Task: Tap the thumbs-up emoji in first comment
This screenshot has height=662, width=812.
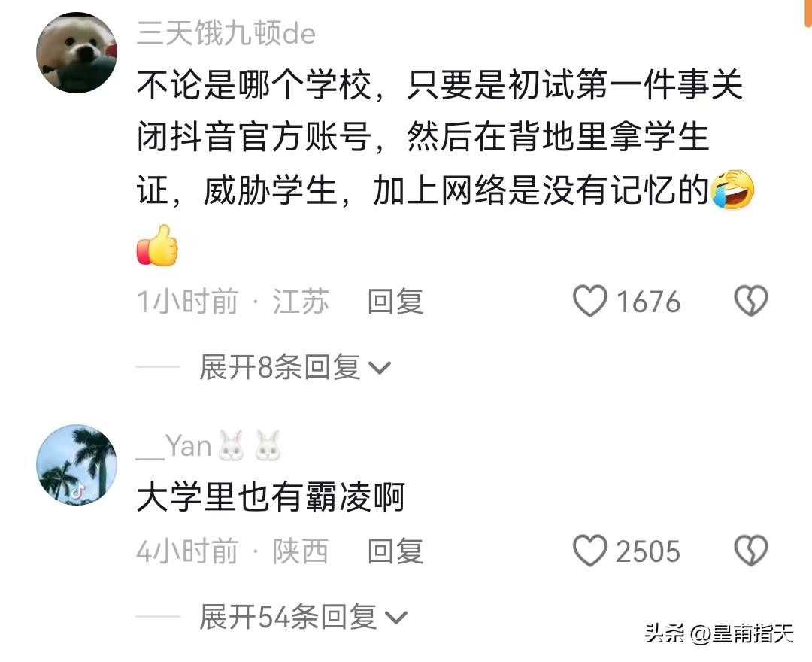Action: point(157,245)
